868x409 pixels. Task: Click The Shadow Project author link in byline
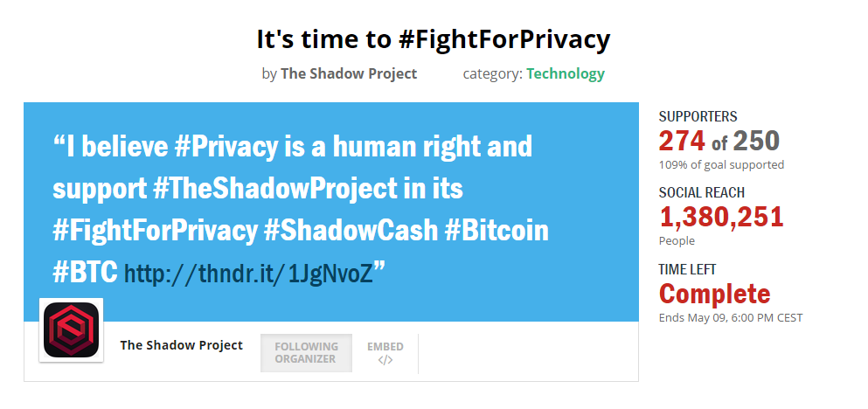349,73
